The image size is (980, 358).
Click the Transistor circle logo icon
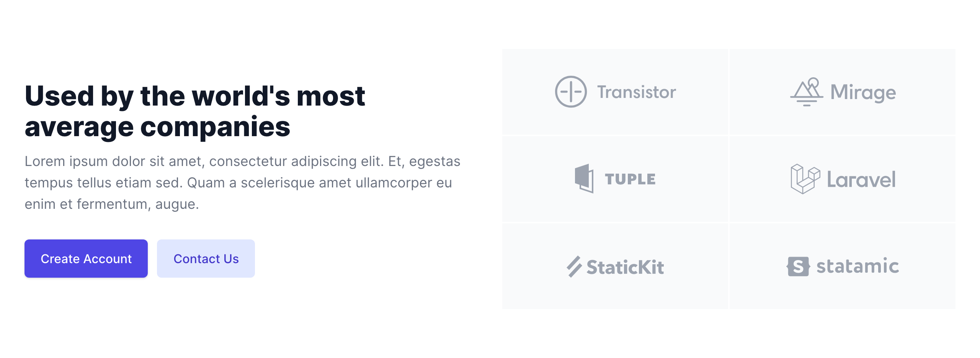(x=570, y=92)
